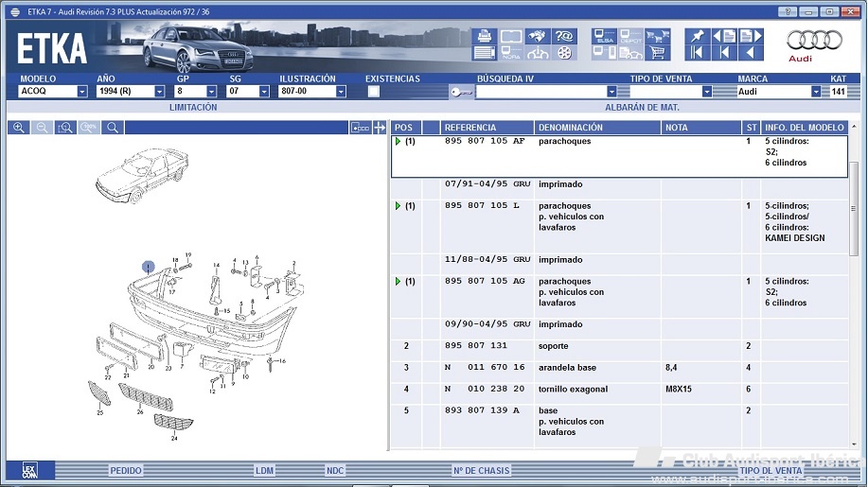Image resolution: width=868 pixels, height=487 pixels.
Task: Click the DEPOT icon
Action: coord(630,36)
